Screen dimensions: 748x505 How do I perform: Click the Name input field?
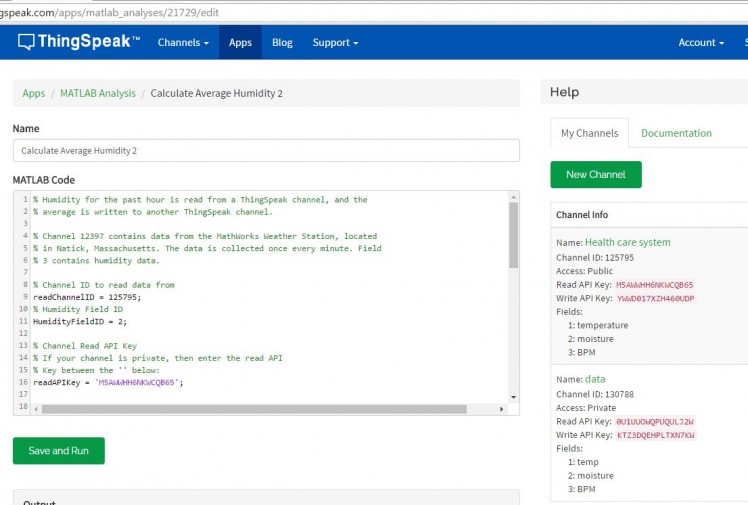point(266,150)
